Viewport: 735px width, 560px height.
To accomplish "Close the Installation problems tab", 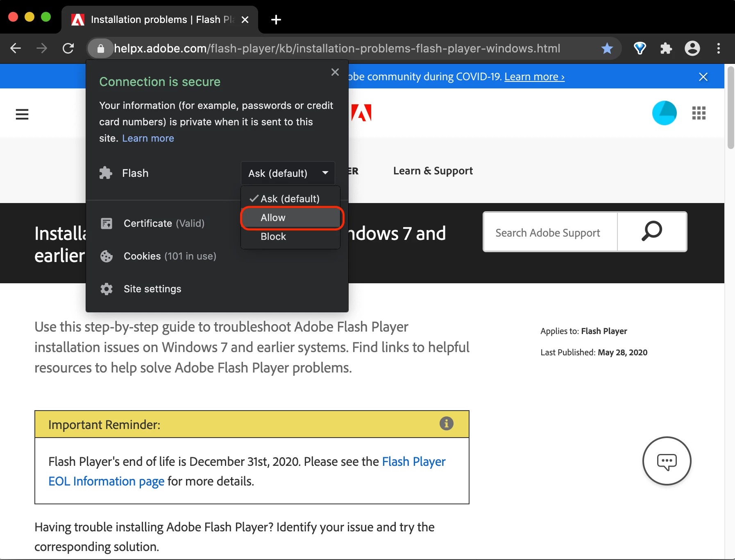I will [x=245, y=20].
